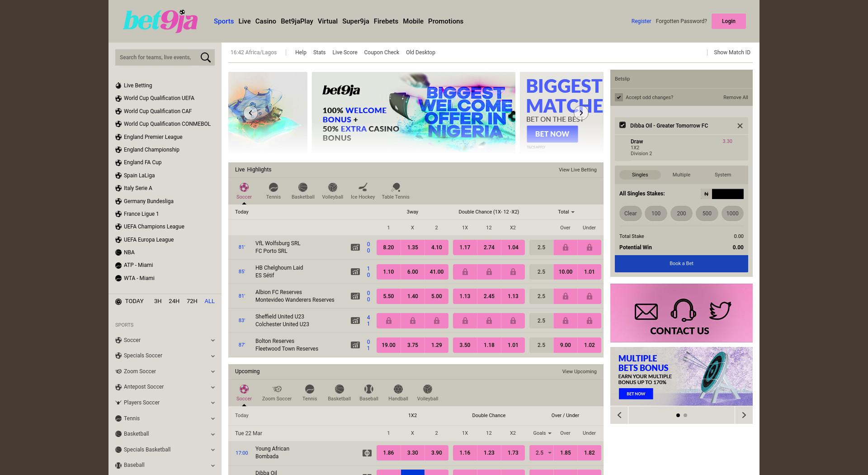
Task: Go to next promo banner slide
Action: 581,113
